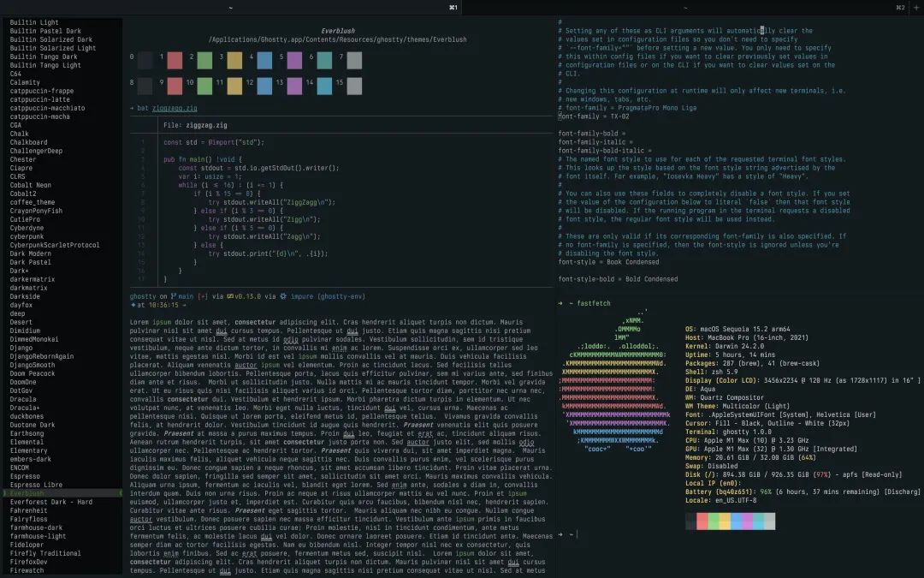This screenshot has width=924, height=578.
Task: Select catppuccin-mocha from the theme list
Action: (x=39, y=116)
